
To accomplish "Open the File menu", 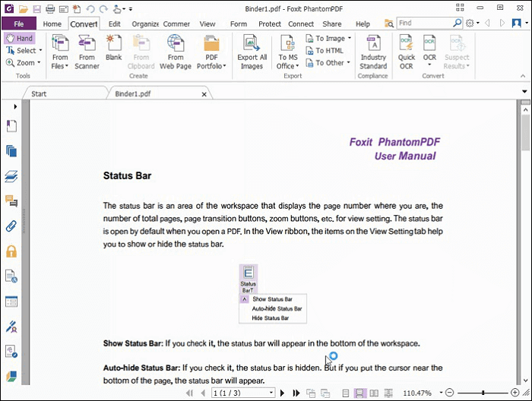I will [18, 24].
